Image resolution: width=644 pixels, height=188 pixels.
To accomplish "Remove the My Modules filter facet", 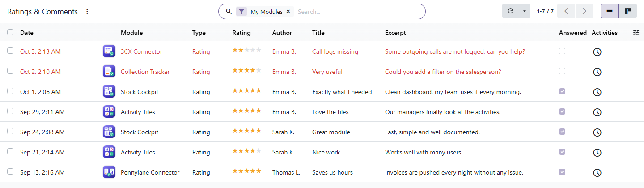I will (x=288, y=12).
